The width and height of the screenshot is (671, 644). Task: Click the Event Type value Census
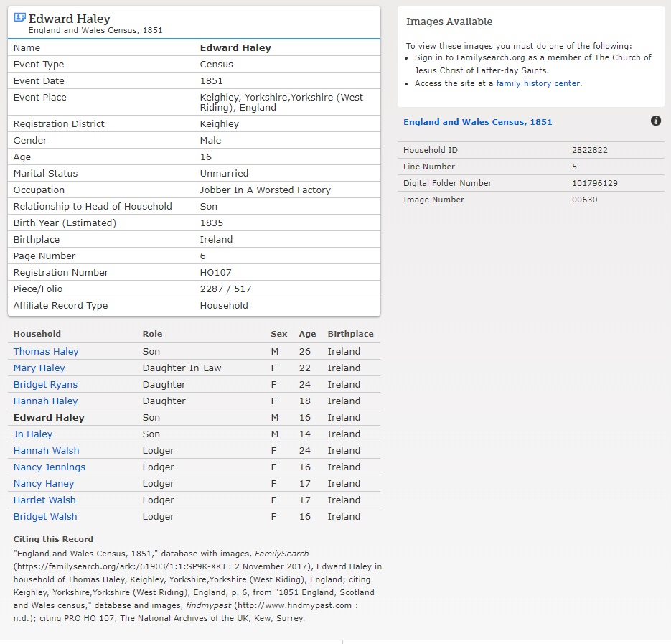click(x=217, y=65)
